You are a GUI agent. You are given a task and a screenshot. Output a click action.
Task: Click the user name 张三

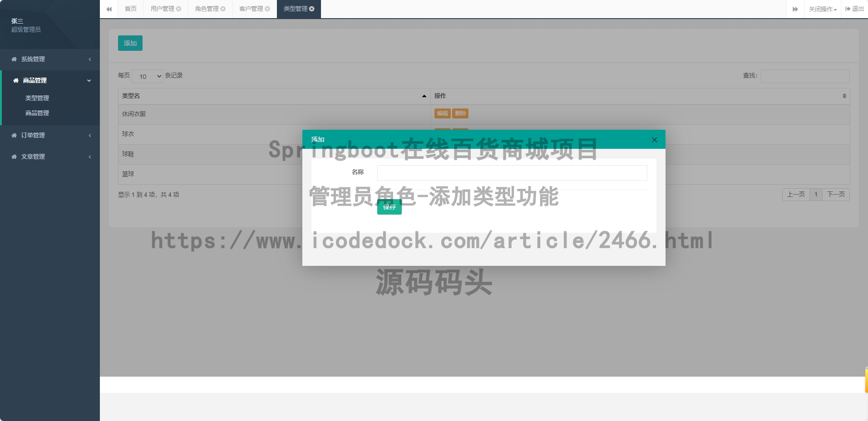tap(17, 21)
